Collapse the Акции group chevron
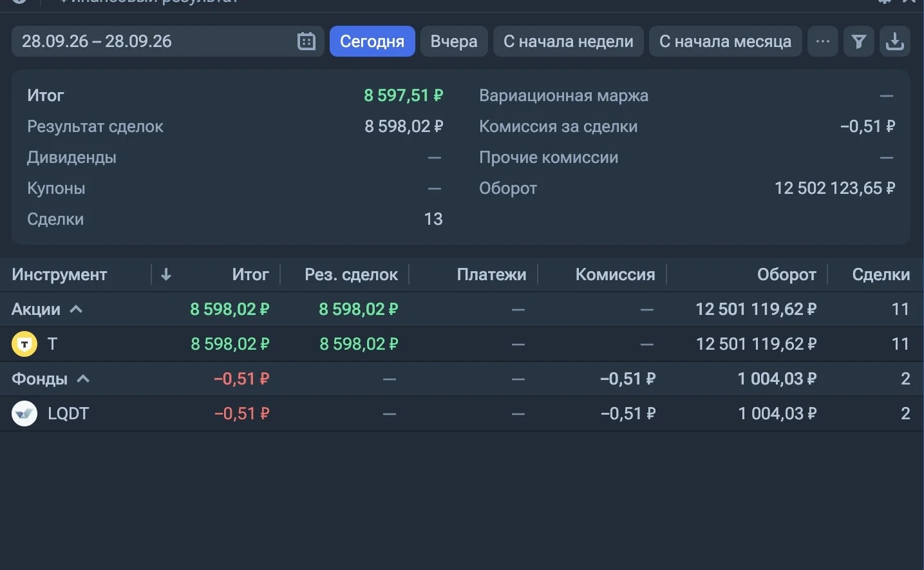 pyautogui.click(x=76, y=309)
